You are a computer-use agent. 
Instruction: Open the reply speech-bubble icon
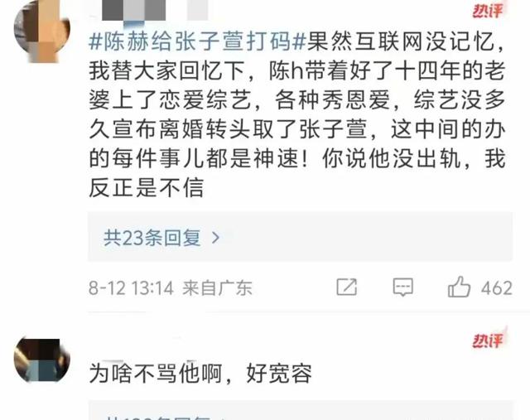click(x=402, y=287)
